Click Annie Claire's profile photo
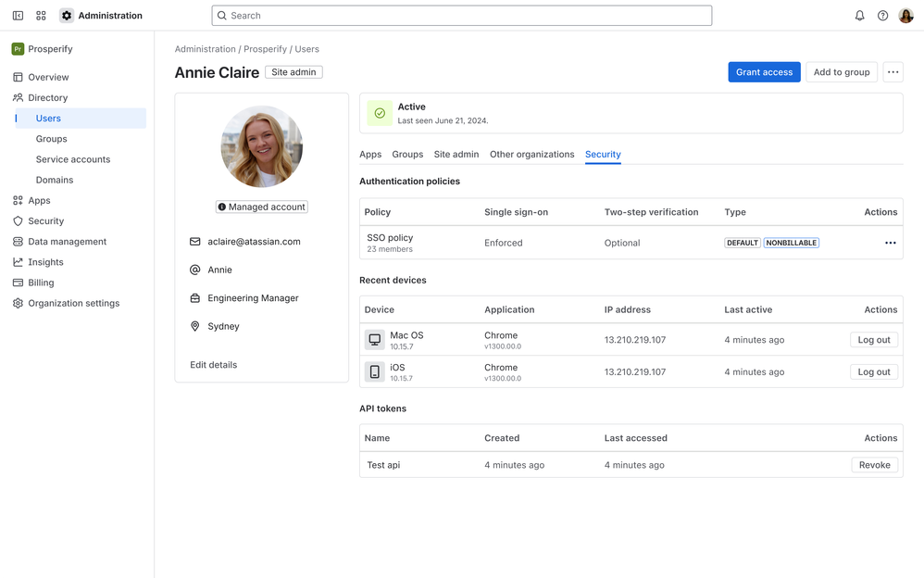This screenshot has height=578, width=924. tap(261, 146)
